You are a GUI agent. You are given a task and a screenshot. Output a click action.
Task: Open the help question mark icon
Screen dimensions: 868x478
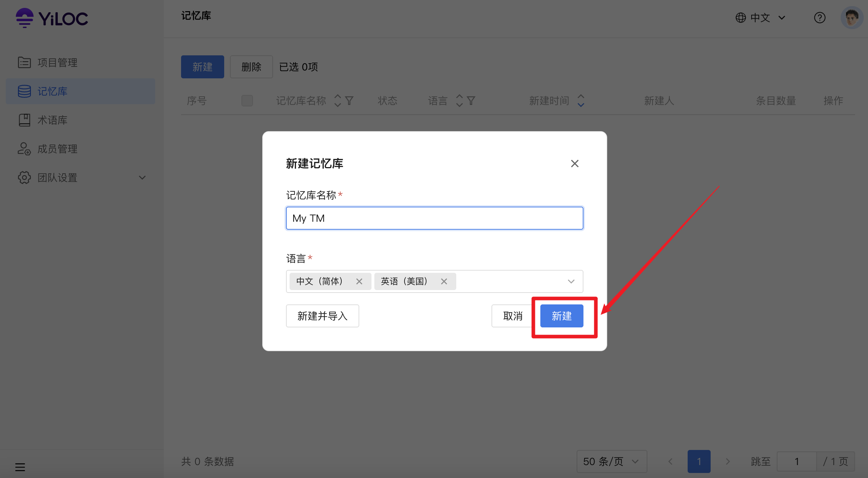pyautogui.click(x=819, y=18)
